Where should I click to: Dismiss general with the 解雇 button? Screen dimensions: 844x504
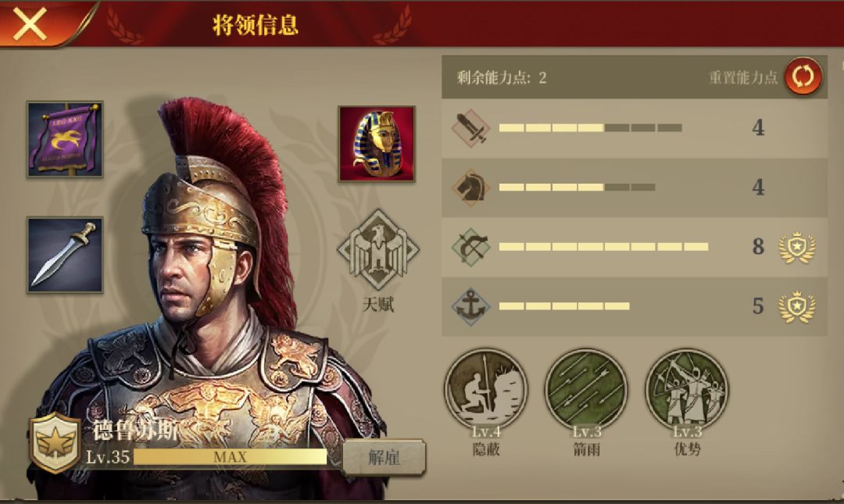coord(384,458)
